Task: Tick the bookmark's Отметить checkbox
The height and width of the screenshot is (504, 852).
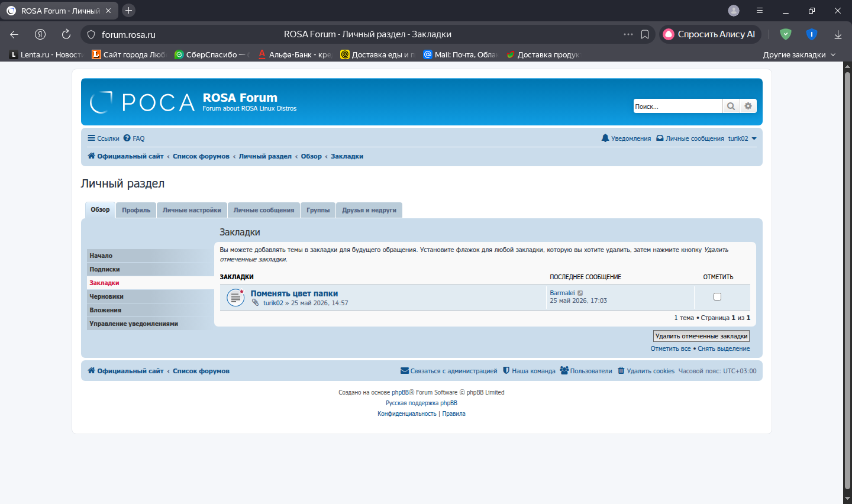Action: [x=717, y=297]
